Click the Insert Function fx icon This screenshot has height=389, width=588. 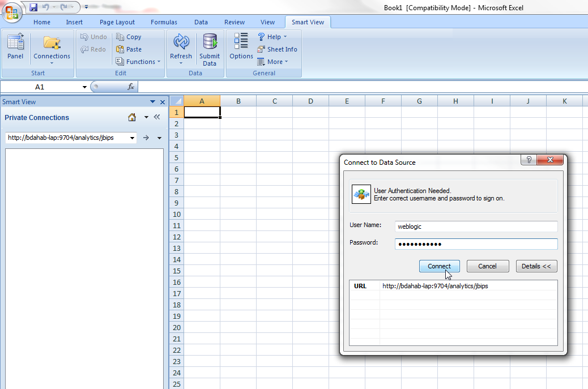pyautogui.click(x=130, y=87)
